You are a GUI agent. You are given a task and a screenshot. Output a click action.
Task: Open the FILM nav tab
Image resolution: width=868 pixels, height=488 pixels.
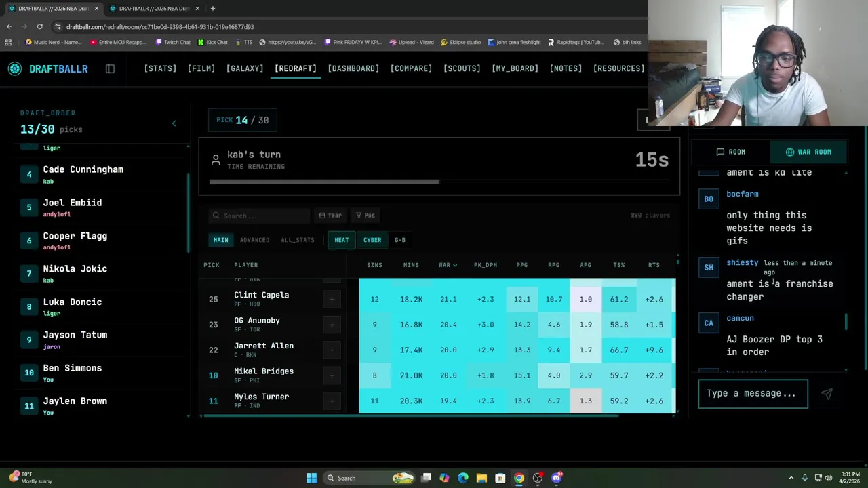(201, 68)
